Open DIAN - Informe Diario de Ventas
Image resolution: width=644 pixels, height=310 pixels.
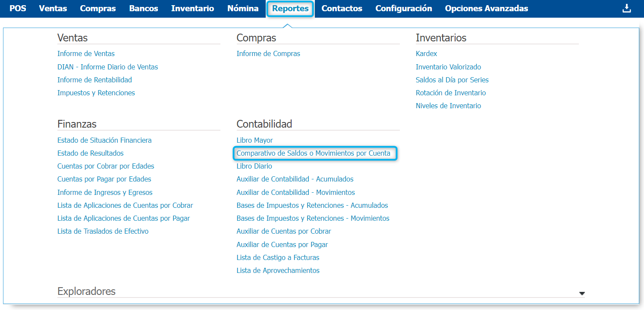pyautogui.click(x=107, y=67)
